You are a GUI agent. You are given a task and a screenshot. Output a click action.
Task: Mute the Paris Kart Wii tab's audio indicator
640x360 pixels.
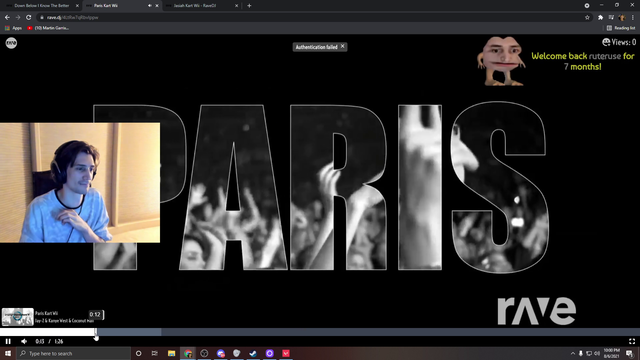149,6
